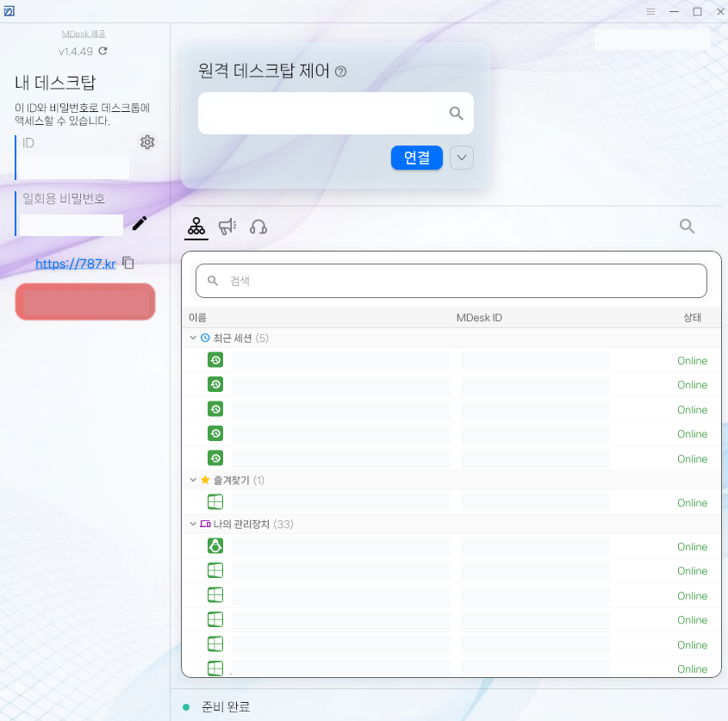The image size is (728, 721).
Task: Select Windows icon in 즐겨찾기 row
Action: 215,502
